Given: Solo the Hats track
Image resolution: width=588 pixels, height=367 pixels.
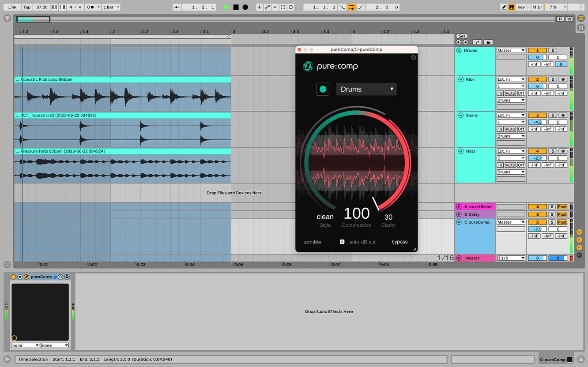Looking at the screenshot, I should tap(552, 151).
